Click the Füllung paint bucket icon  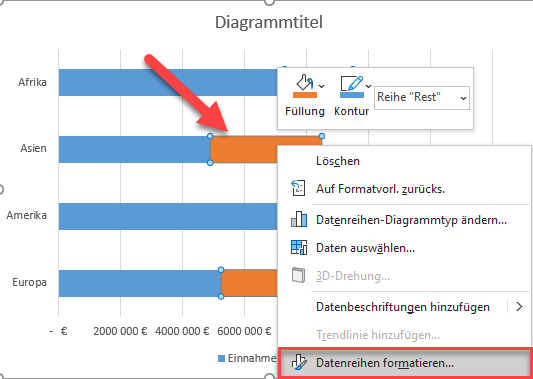(304, 82)
